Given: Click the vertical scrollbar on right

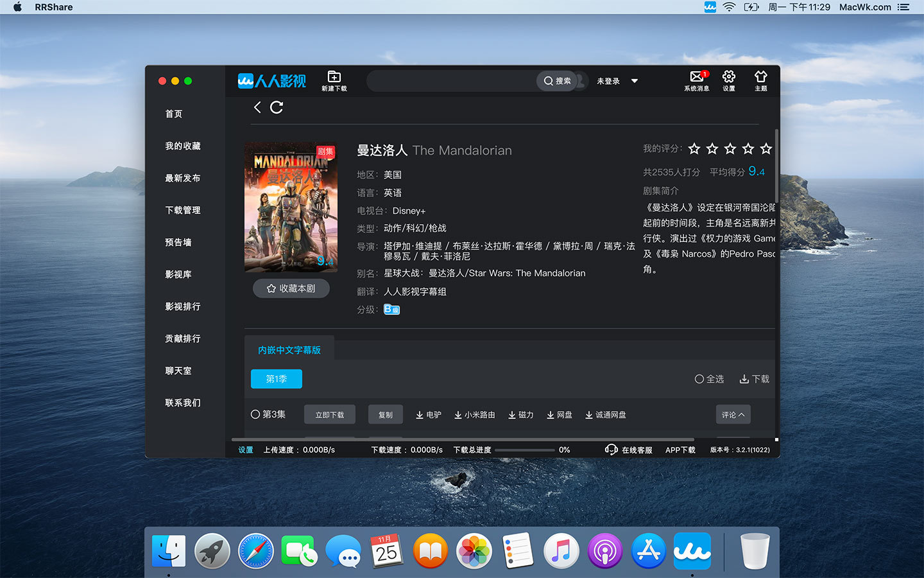Looking at the screenshot, I should pos(776,166).
